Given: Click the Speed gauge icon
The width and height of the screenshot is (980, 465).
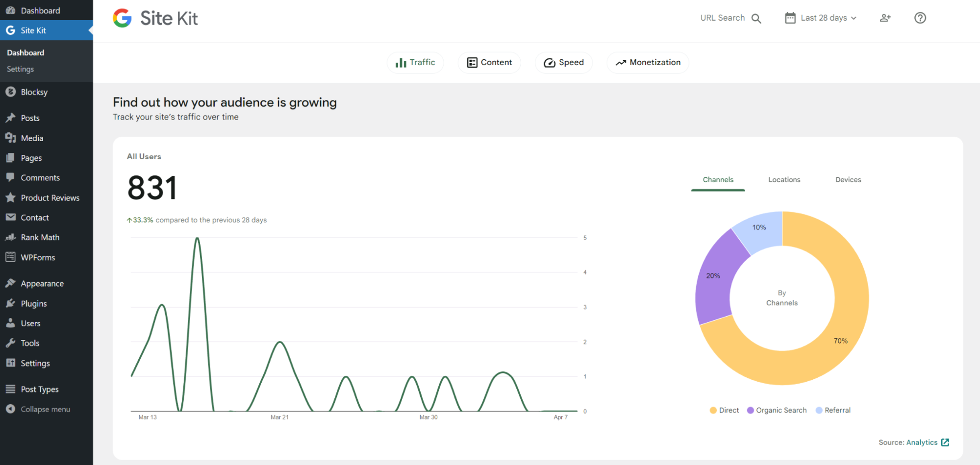Looking at the screenshot, I should pos(550,63).
